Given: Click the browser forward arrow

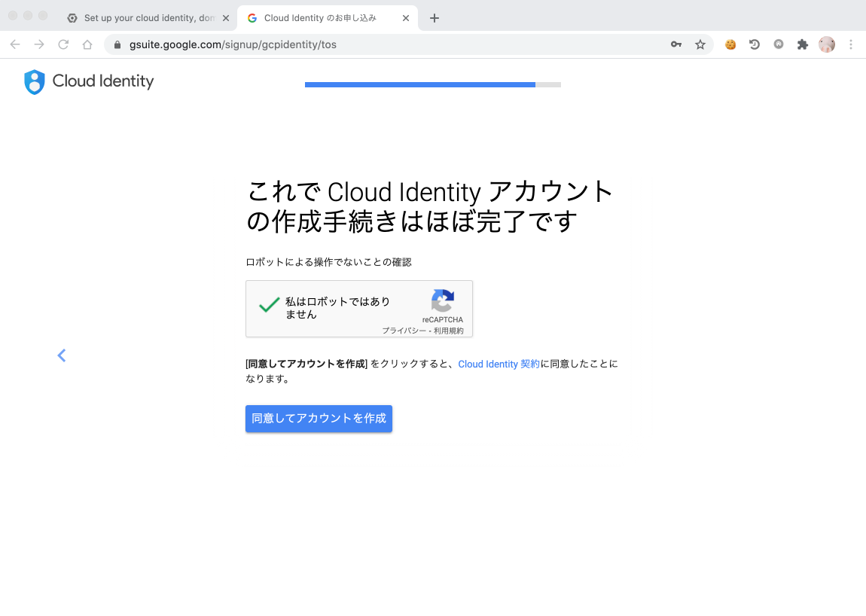Looking at the screenshot, I should 39,44.
